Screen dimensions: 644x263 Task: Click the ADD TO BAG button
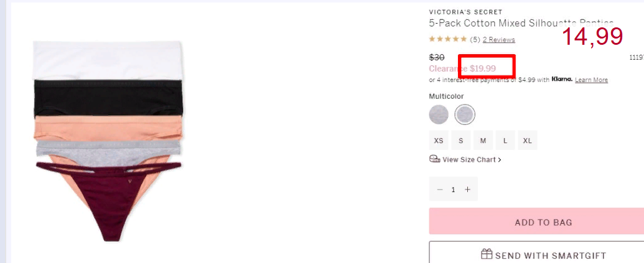click(537, 221)
